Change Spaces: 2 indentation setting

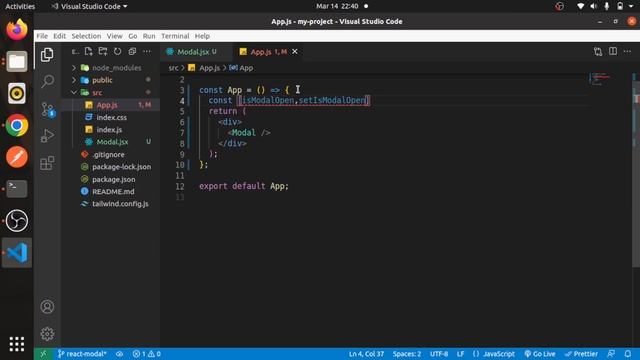point(407,354)
